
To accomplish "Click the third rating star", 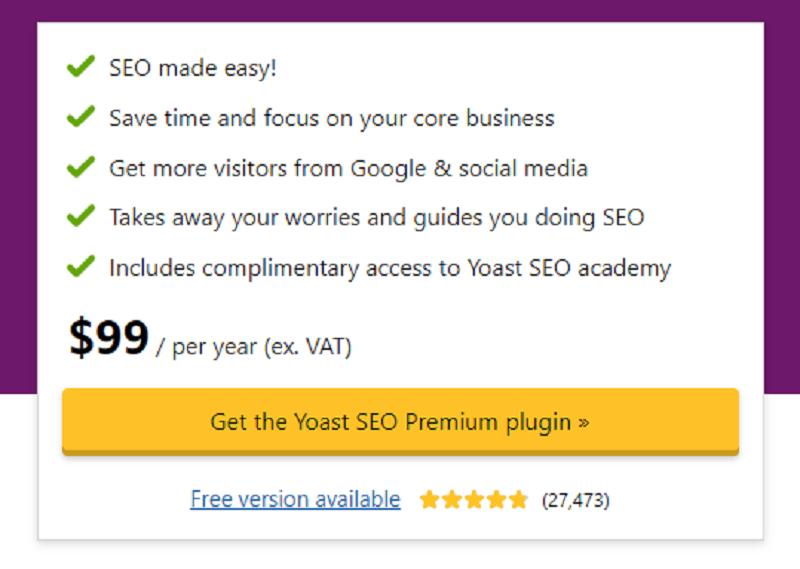I will (x=474, y=500).
